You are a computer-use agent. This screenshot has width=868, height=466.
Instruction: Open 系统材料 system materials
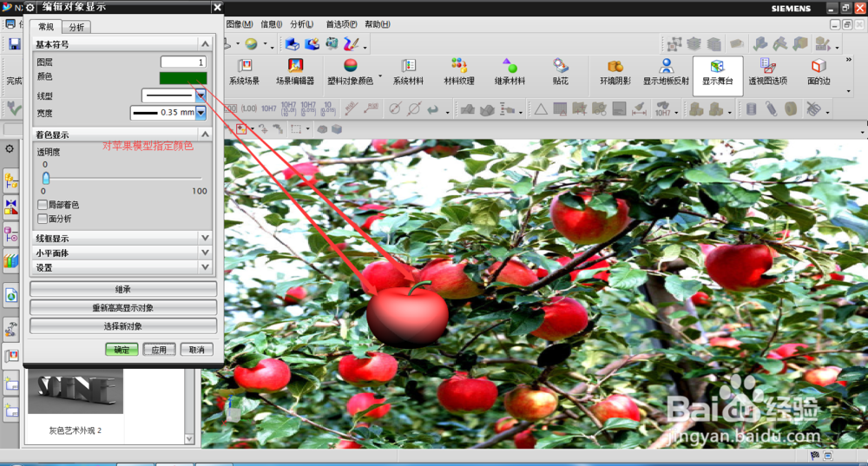click(x=408, y=73)
